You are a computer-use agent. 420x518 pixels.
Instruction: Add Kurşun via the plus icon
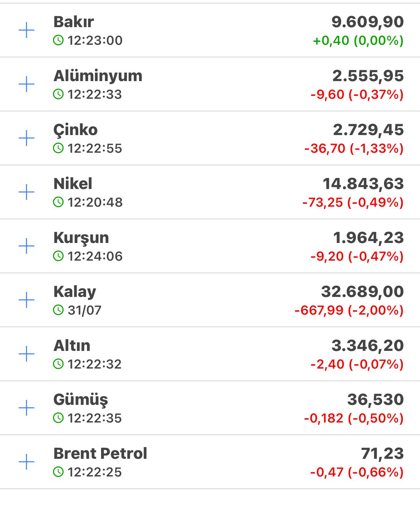point(26,246)
